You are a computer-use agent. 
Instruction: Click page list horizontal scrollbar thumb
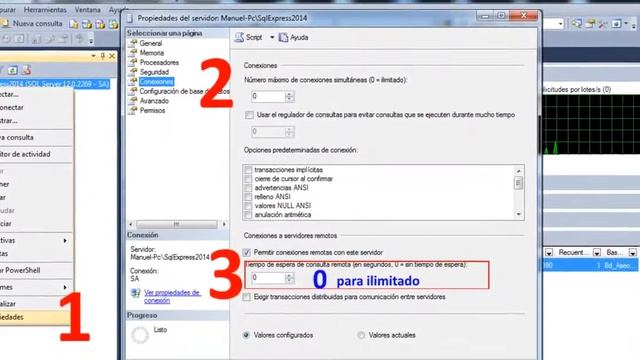176,224
